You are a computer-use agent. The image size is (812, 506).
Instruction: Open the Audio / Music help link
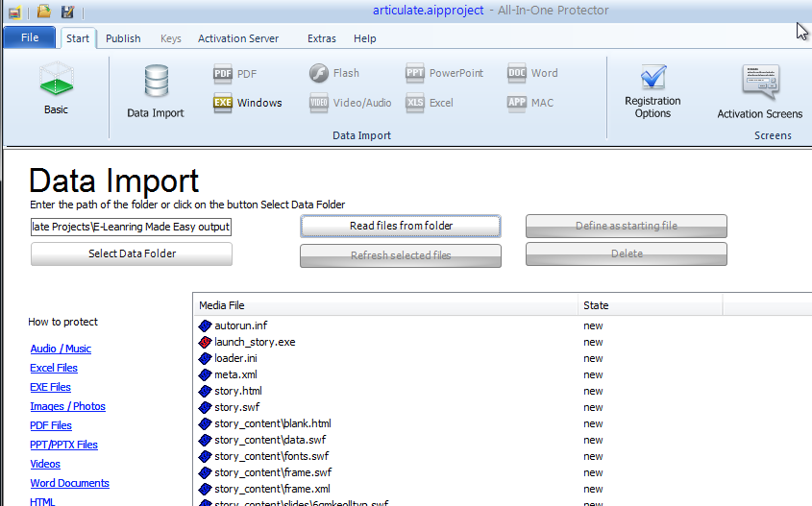point(61,349)
